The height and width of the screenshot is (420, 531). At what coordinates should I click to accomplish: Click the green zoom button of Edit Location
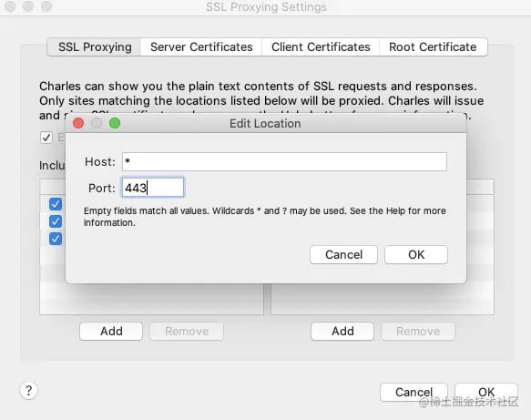[115, 123]
